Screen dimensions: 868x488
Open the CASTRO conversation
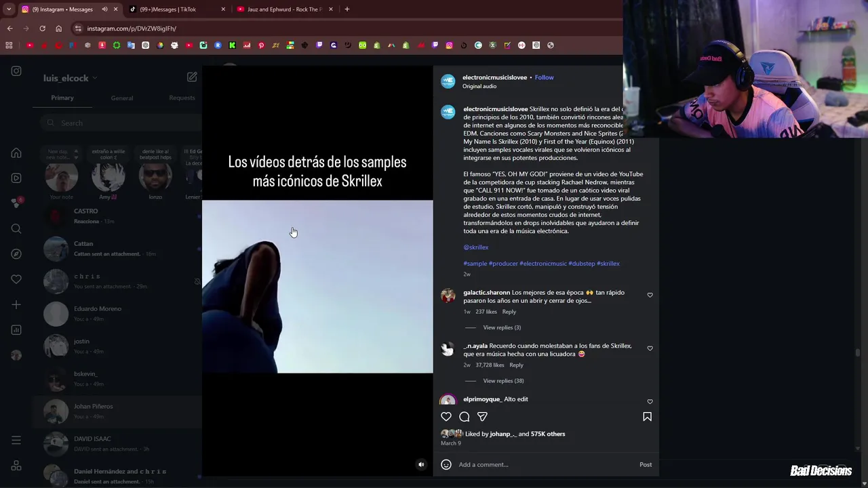[x=119, y=216]
